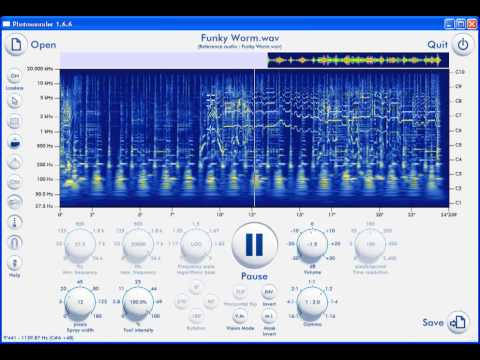
Task: Select the pointer arrow tool in sidebar
Action: [15, 101]
